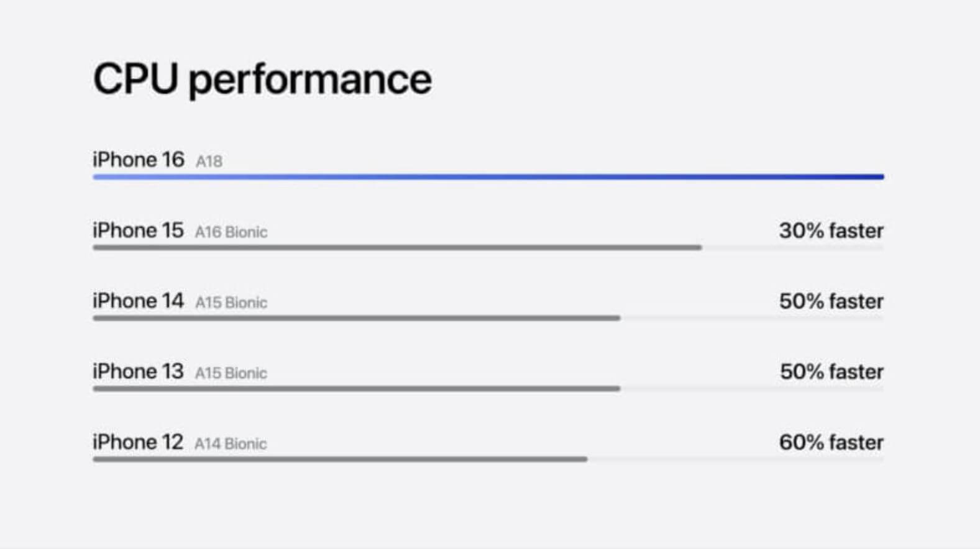Click A15 Bionic next to iPhone 13
This screenshot has height=549, width=980.
231,373
